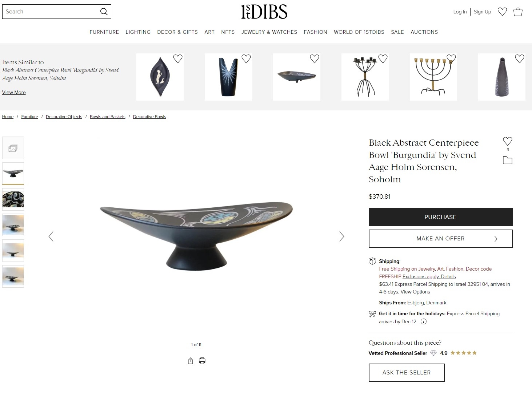Select the bowl pattern close-up thumbnail
This screenshot has height=393, width=532.
point(13,199)
